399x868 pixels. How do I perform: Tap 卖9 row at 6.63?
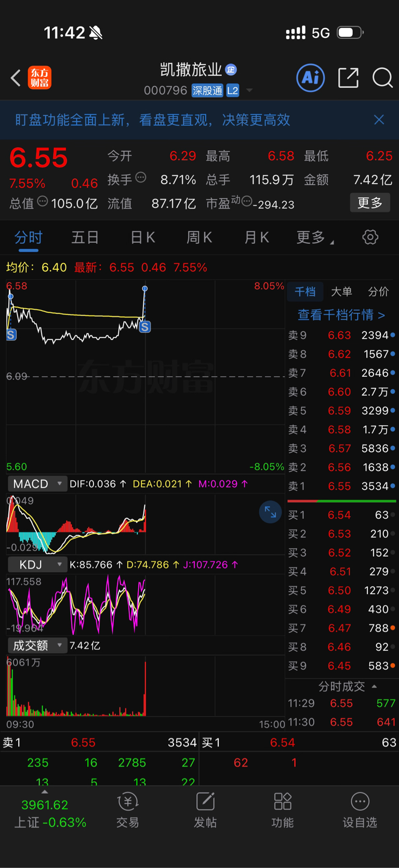(x=341, y=335)
